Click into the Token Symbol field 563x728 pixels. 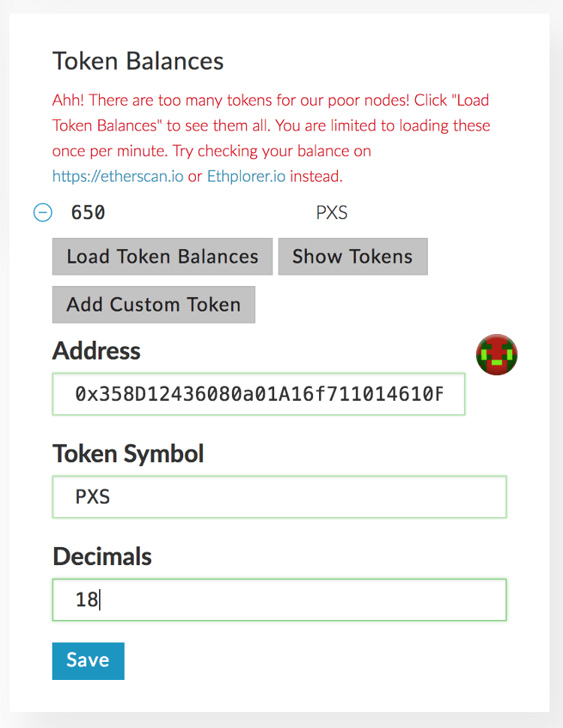(279, 497)
